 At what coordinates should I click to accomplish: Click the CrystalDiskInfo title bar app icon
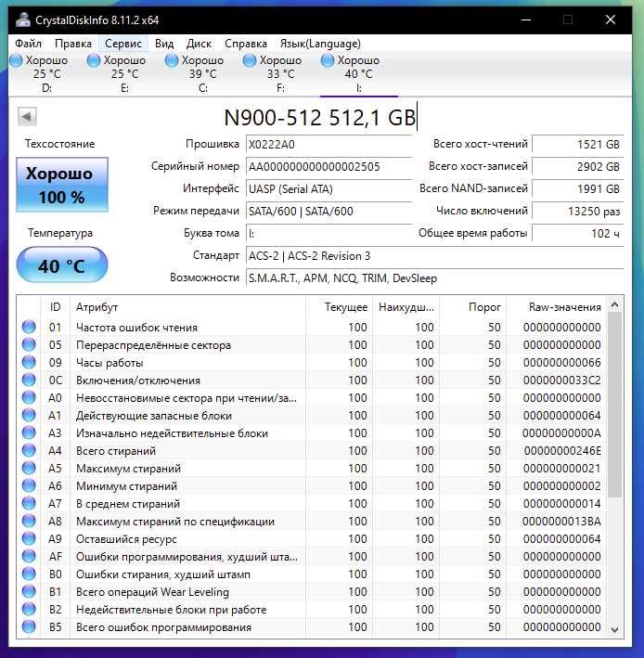[23, 19]
